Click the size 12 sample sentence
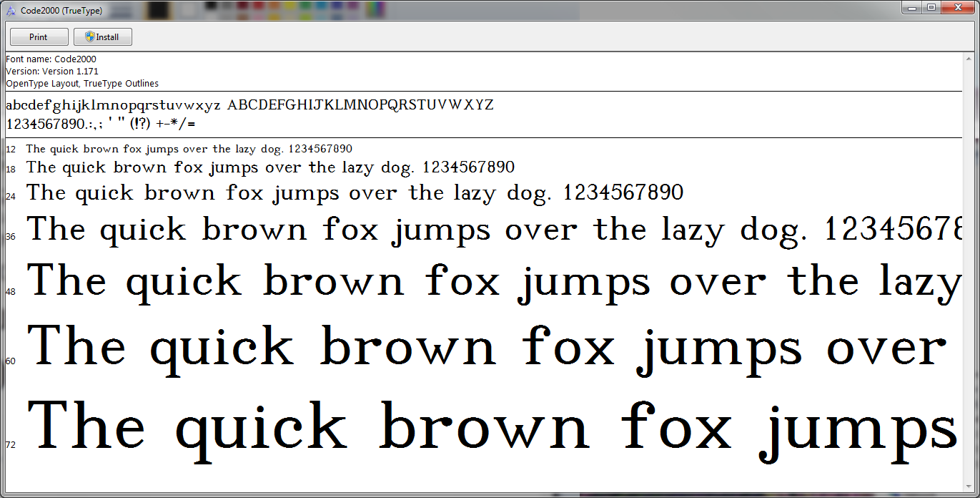This screenshot has width=980, height=498. pos(189,150)
